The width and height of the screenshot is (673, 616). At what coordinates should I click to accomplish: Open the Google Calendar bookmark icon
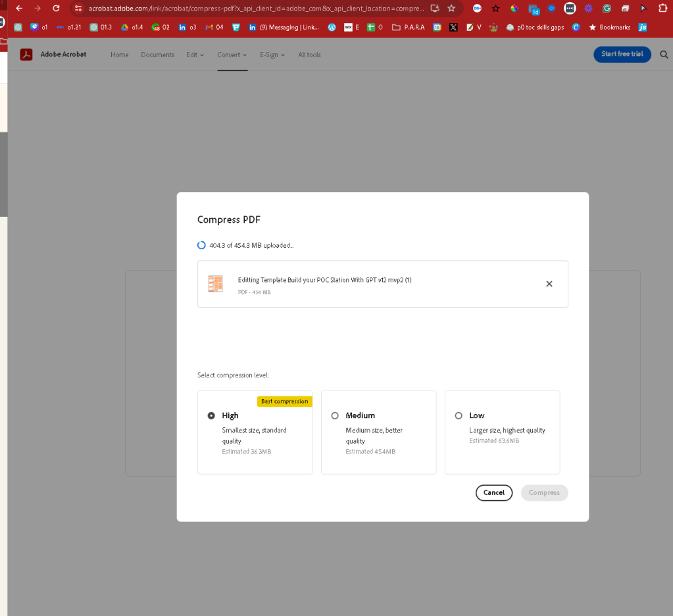[x=437, y=27]
